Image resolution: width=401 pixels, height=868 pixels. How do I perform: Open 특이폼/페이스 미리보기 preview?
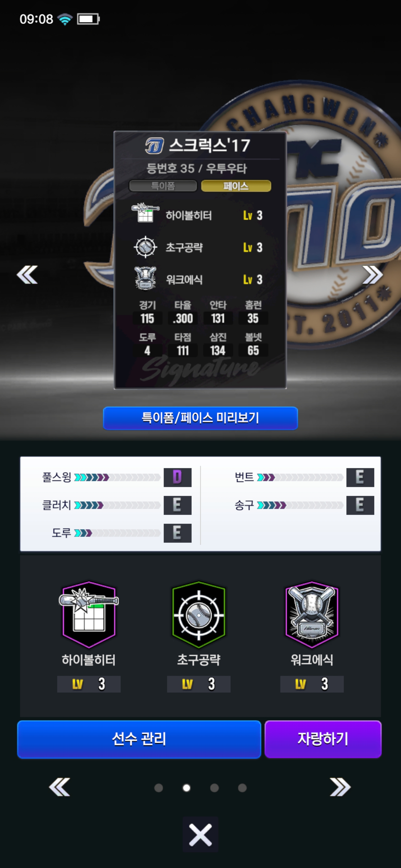click(x=200, y=418)
